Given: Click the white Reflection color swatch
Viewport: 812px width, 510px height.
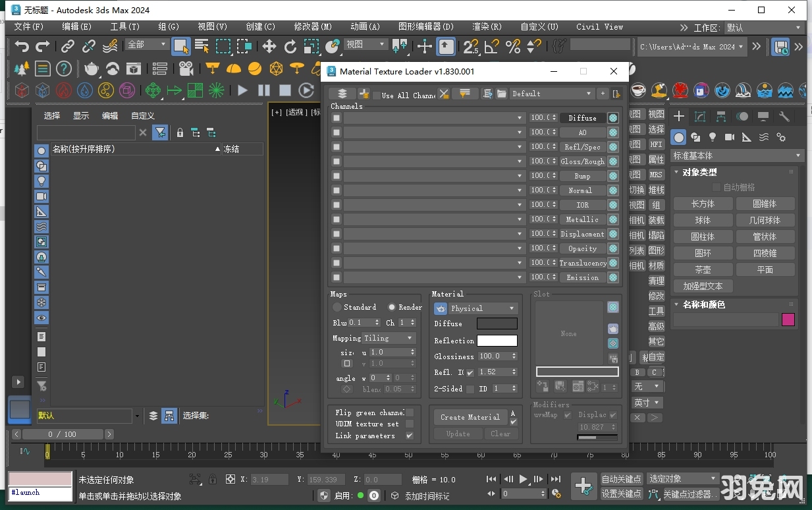Looking at the screenshot, I should tap(497, 341).
